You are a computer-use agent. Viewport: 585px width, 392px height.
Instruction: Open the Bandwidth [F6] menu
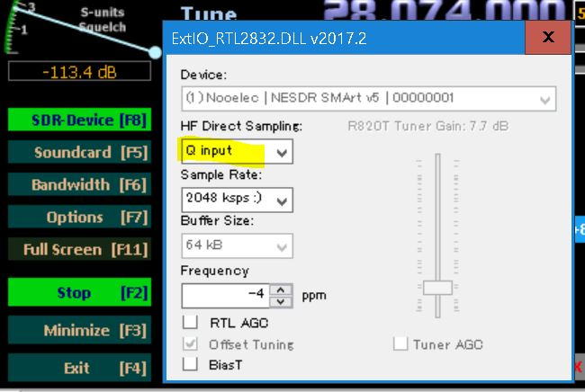[x=79, y=184]
